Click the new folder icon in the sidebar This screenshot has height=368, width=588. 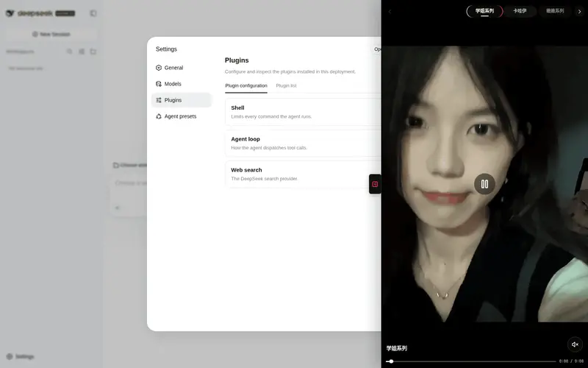[x=93, y=52]
